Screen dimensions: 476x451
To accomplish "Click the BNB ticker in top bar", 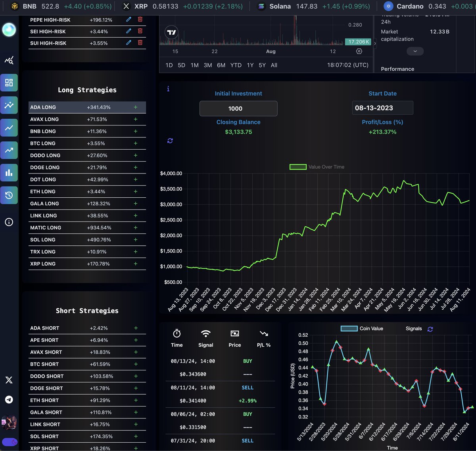I will (60, 6).
